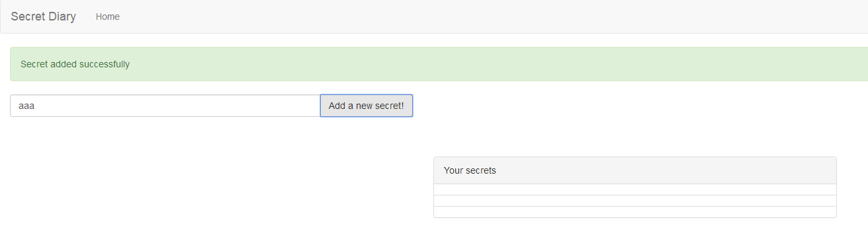Screen dimensions: 868x241
Task: Click the middle empty row of secrets list
Action: (635, 201)
